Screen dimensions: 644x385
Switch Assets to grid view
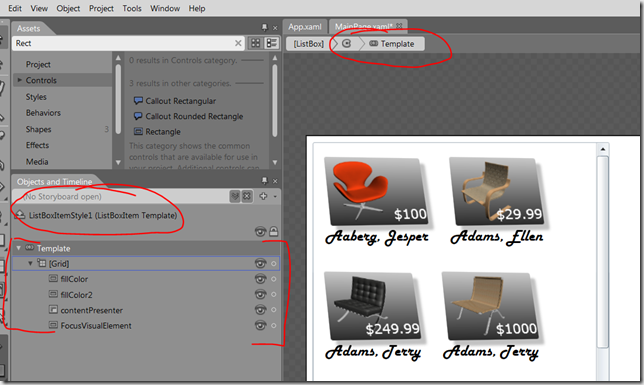click(x=255, y=43)
